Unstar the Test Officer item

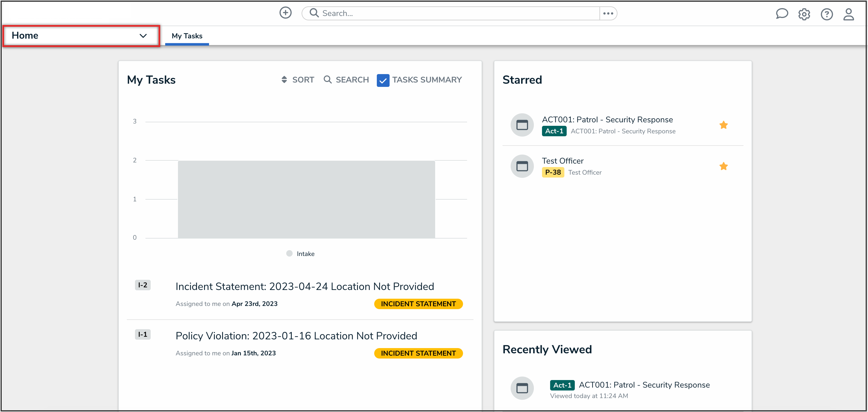(x=723, y=166)
